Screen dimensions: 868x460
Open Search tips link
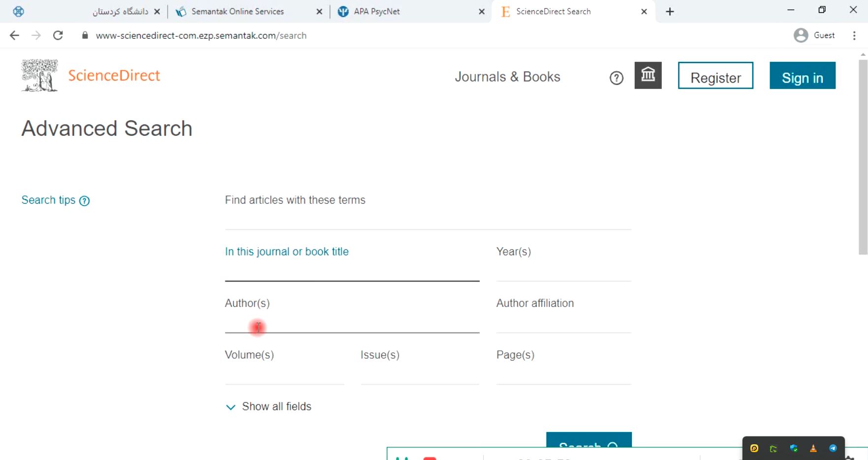(48, 200)
